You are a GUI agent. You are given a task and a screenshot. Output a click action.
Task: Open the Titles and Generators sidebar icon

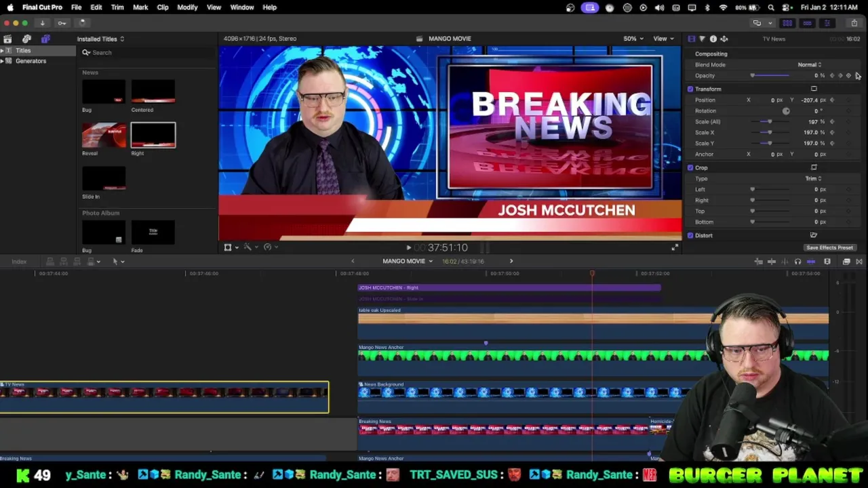[45, 39]
